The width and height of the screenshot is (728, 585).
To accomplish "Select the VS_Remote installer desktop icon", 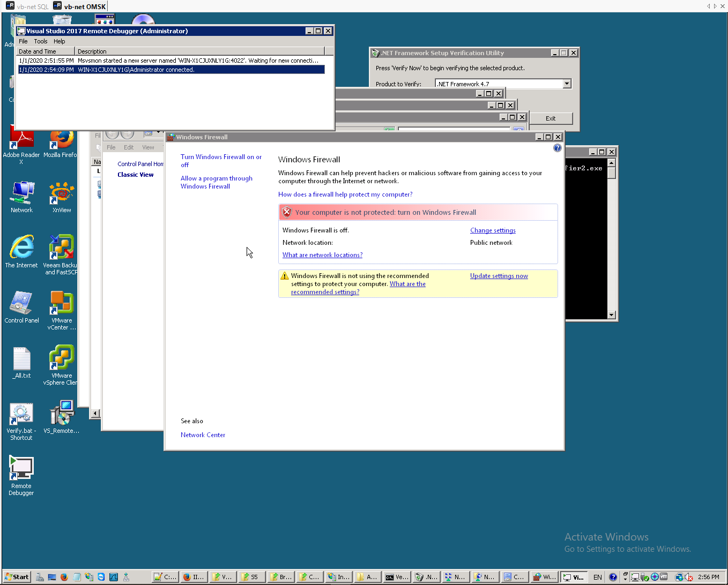I will pos(61,417).
